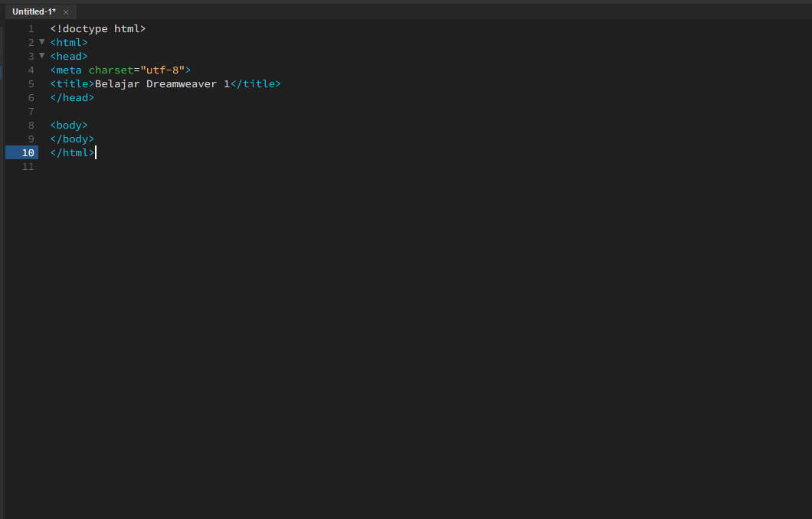Click the closing body tag

pyautogui.click(x=73, y=139)
